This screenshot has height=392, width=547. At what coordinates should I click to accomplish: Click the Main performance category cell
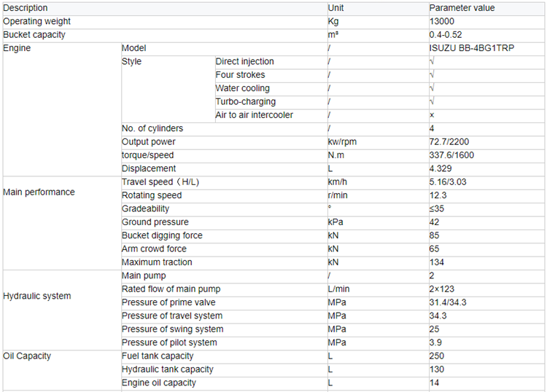tap(62, 223)
